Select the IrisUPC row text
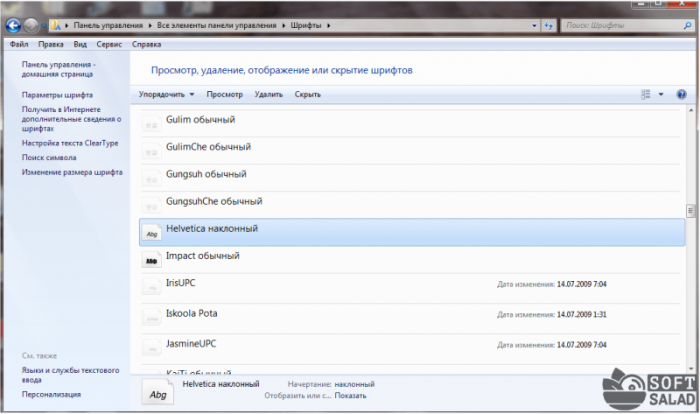 180,283
